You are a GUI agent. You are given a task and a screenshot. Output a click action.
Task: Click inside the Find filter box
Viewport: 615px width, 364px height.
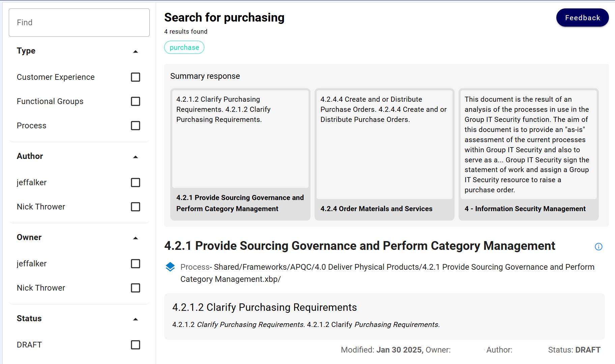pyautogui.click(x=79, y=23)
